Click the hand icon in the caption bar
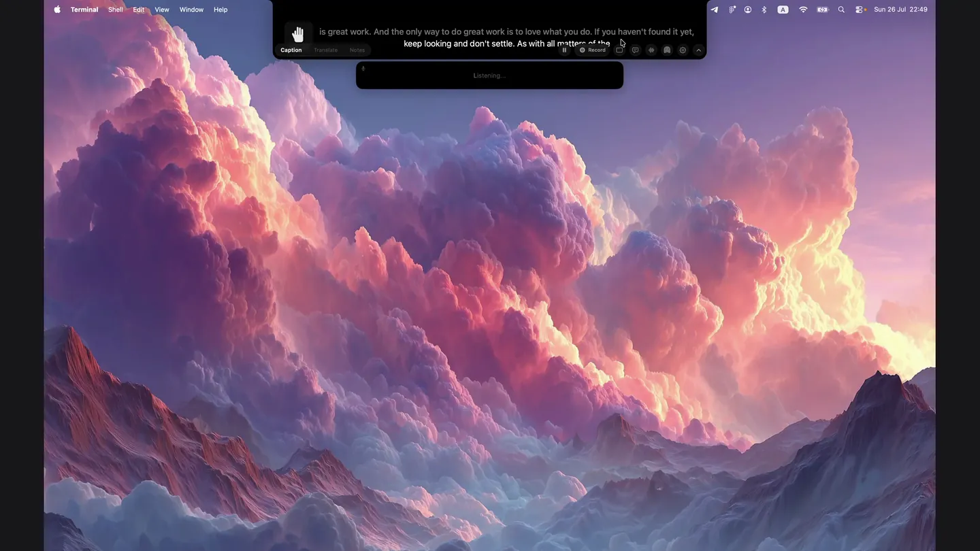This screenshot has height=551, width=980. [x=298, y=34]
